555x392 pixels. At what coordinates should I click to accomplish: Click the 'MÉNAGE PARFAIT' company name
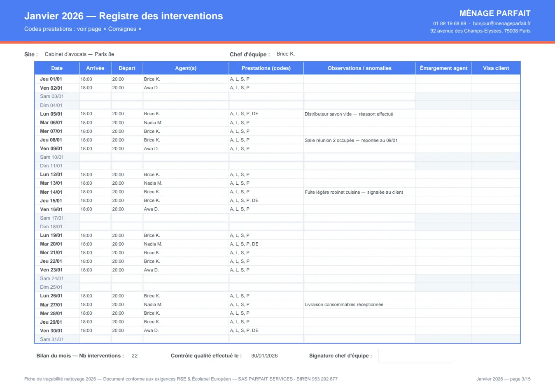495,13
